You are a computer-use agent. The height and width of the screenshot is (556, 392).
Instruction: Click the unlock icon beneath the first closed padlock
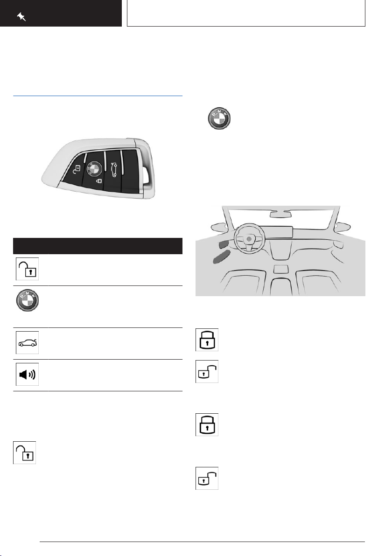point(207,372)
